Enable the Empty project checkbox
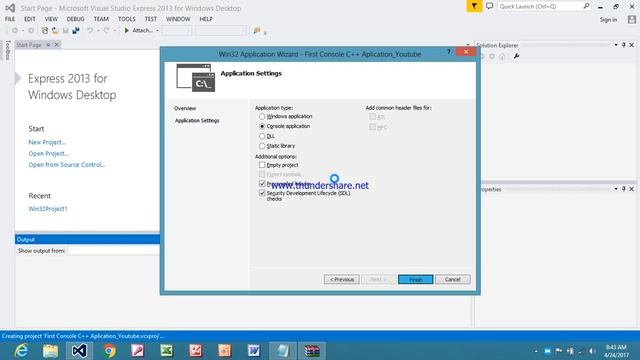Image resolution: width=640 pixels, height=360 pixels. click(x=262, y=165)
